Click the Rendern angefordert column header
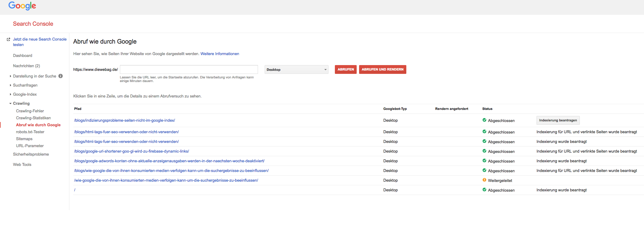 click(452, 109)
